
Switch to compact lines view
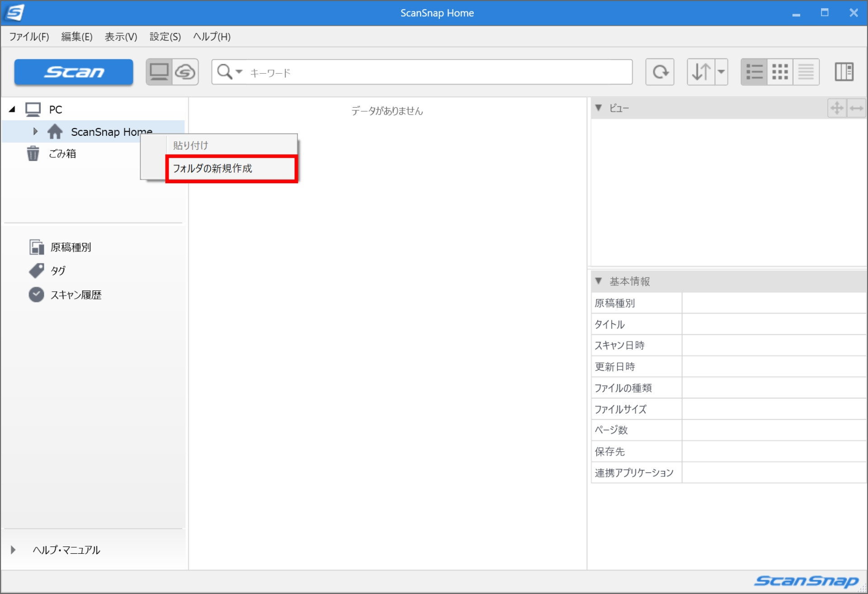point(806,72)
